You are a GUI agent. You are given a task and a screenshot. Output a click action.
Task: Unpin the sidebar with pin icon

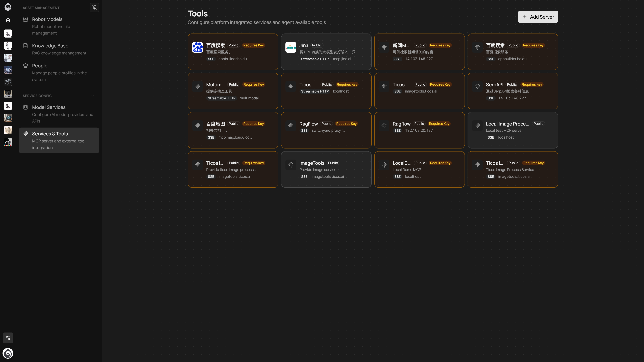pos(94,8)
